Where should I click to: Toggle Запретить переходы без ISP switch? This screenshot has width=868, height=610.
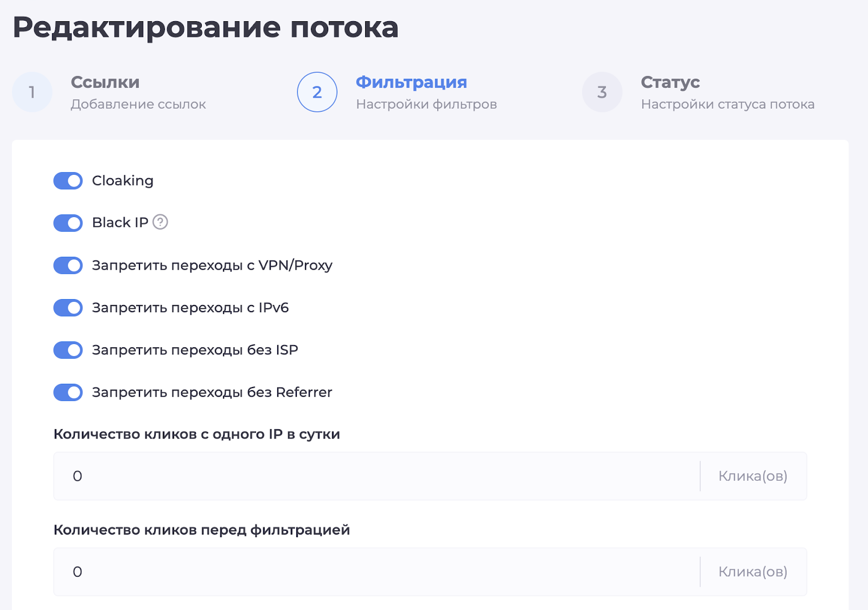point(68,350)
